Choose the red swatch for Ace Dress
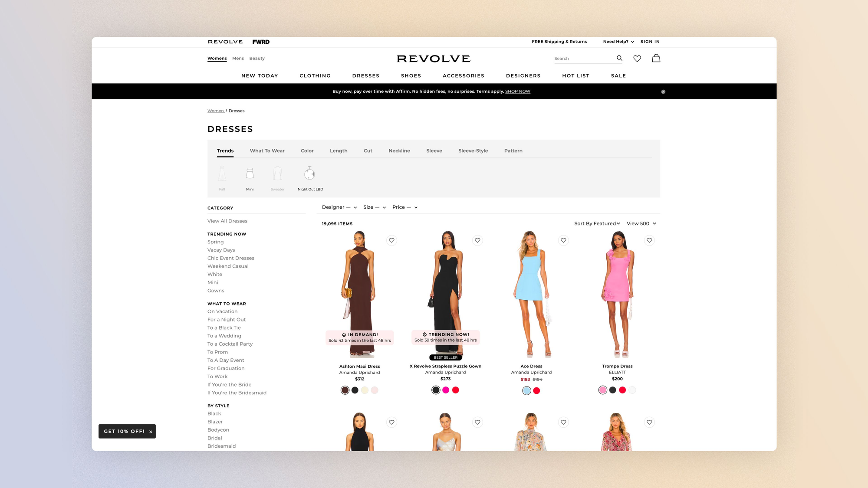This screenshot has height=488, width=868. pos(536,391)
